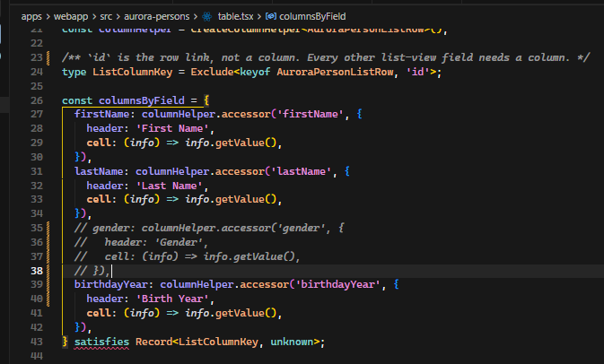Expand the chevron after 'src' breadcrumb

click(118, 16)
